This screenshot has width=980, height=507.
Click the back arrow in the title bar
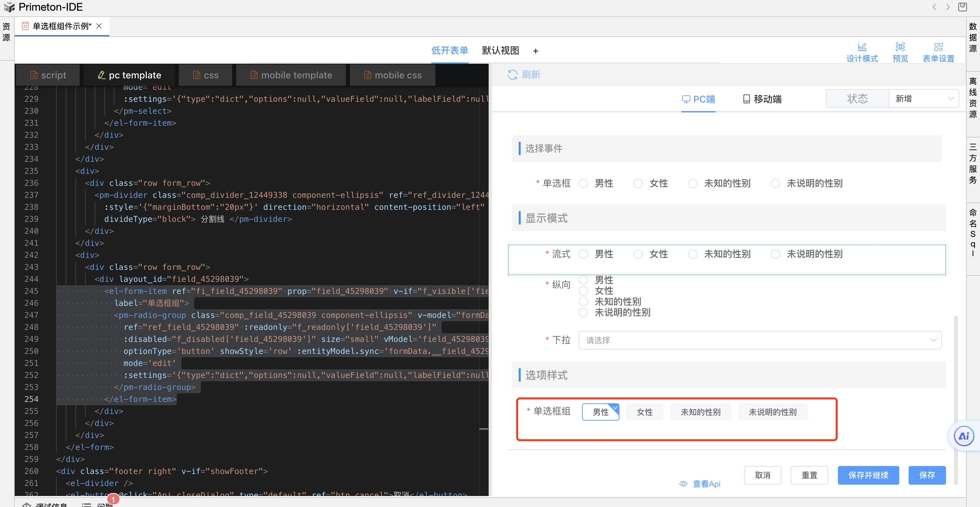coord(934,7)
